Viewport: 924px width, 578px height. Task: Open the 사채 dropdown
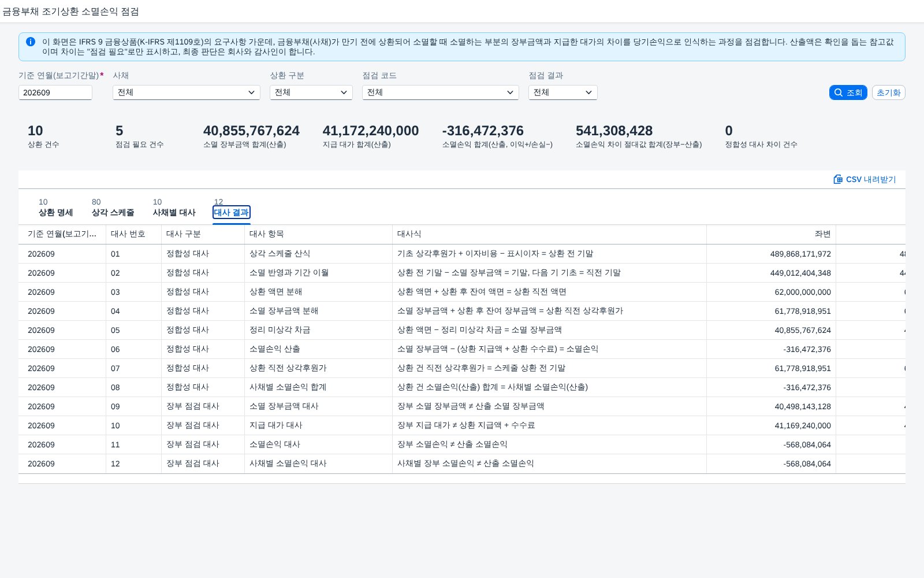coord(187,92)
